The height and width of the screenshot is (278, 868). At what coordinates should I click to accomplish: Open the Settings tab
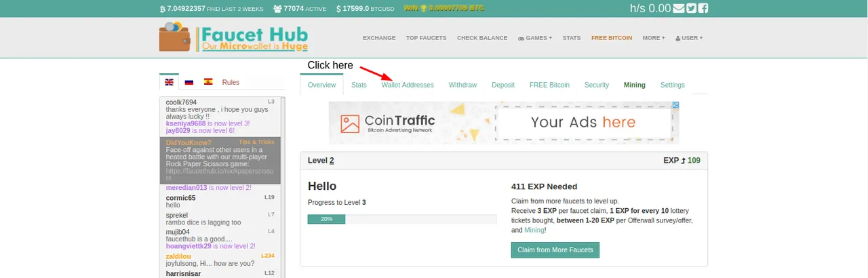pyautogui.click(x=673, y=85)
